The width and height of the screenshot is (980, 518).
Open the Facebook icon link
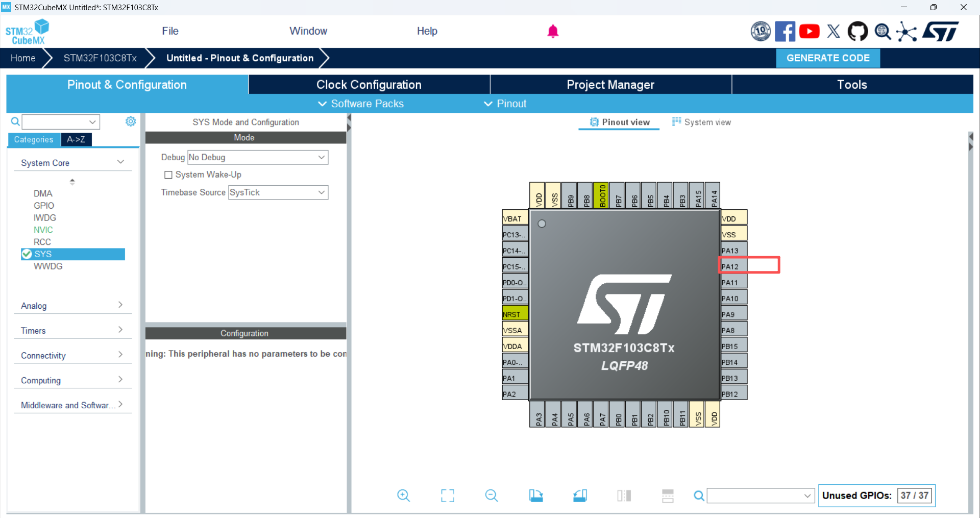[x=785, y=31]
